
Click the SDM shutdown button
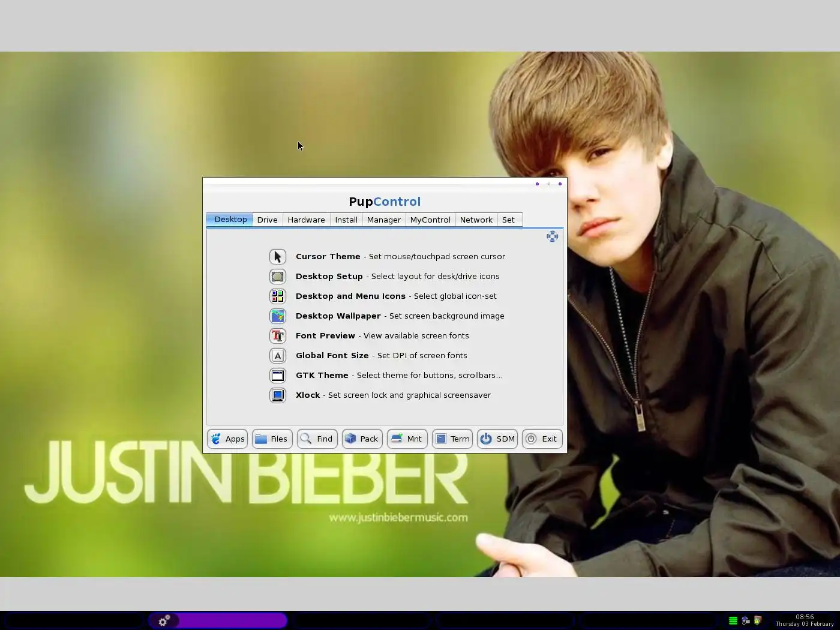pos(497,439)
